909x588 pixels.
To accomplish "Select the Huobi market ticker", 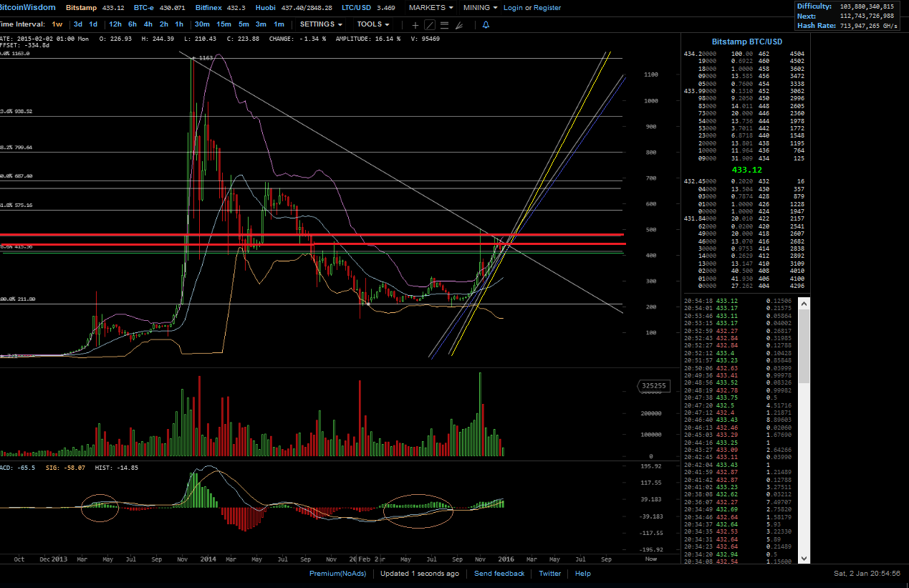I will [294, 8].
